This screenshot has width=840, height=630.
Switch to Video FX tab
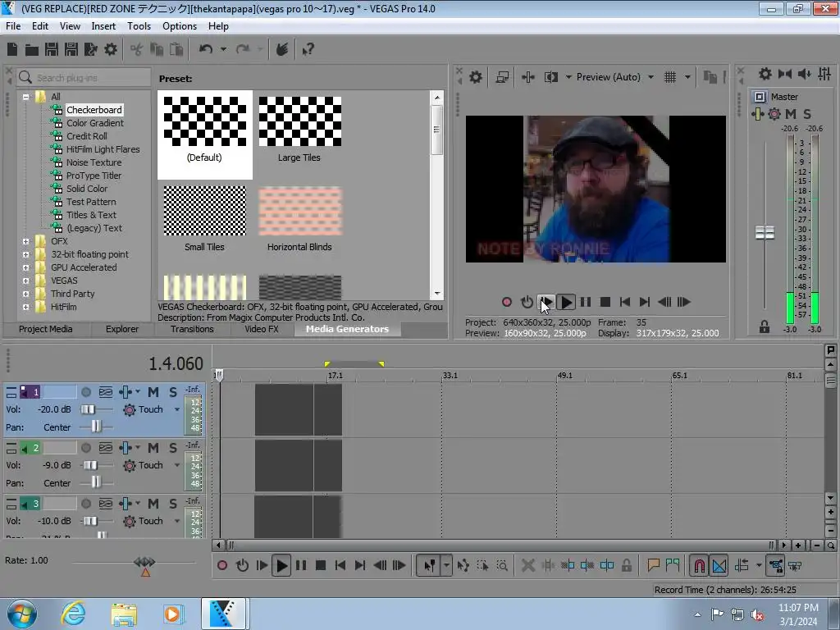pos(262,329)
